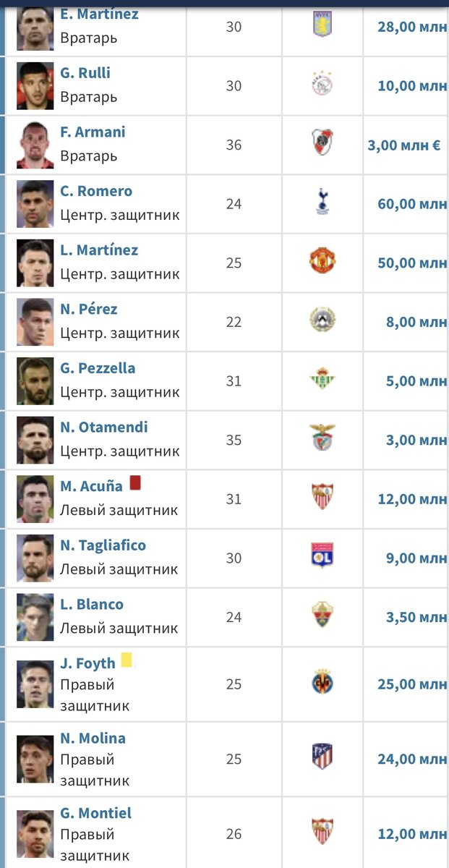
Task: Click the Lyon logo next to Tagliafico
Action: pyautogui.click(x=322, y=556)
